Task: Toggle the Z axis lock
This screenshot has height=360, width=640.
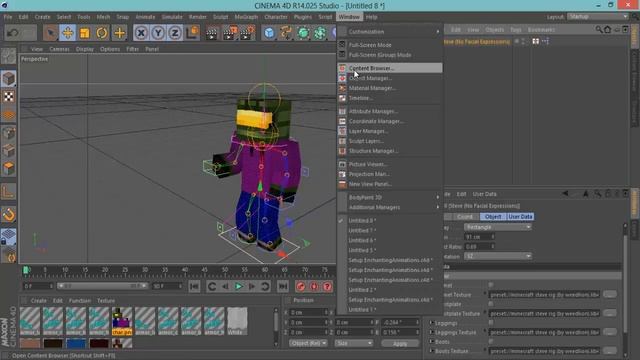Action: [x=175, y=33]
